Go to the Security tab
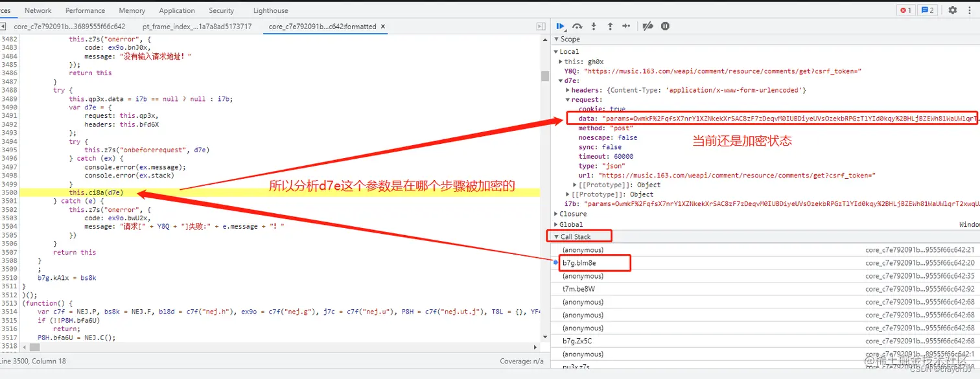The height and width of the screenshot is (379, 980). [x=222, y=10]
